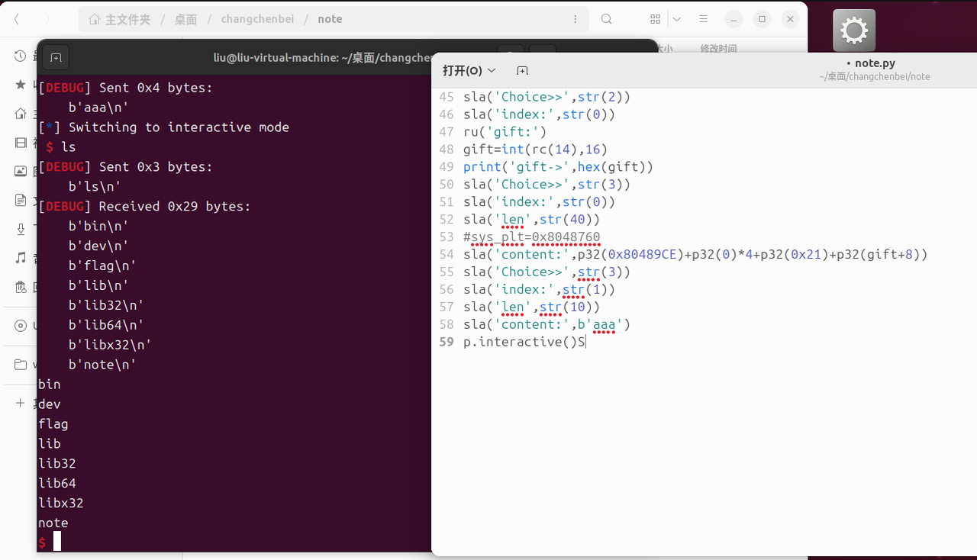Screen dimensions: 977x560
Task: Open Pictures in Files sidebar
Action: pos(21,172)
